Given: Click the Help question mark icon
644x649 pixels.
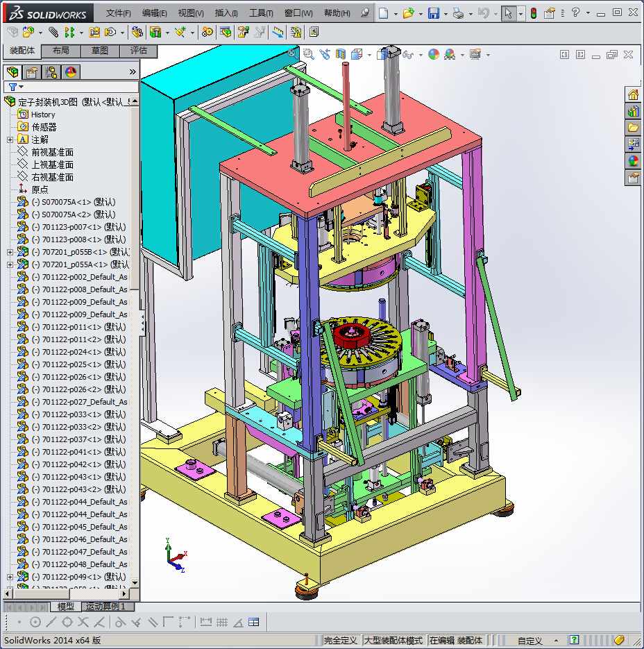Looking at the screenshot, I should click(x=575, y=12).
